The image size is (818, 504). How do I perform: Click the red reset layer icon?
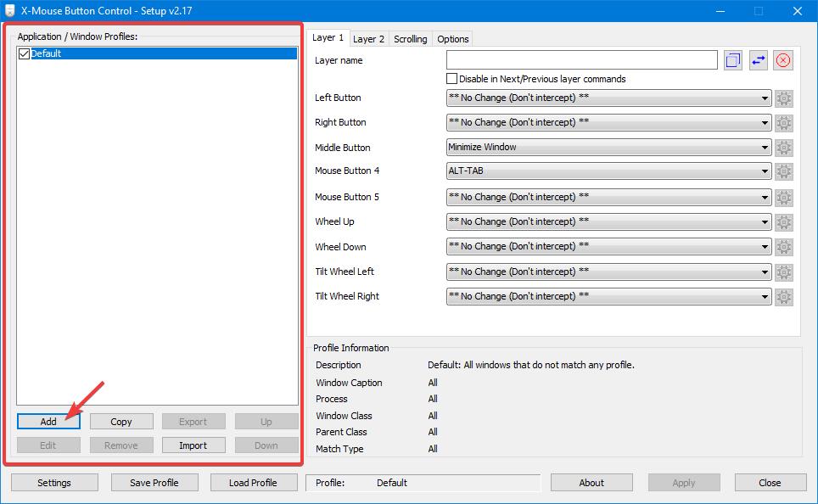coord(783,60)
